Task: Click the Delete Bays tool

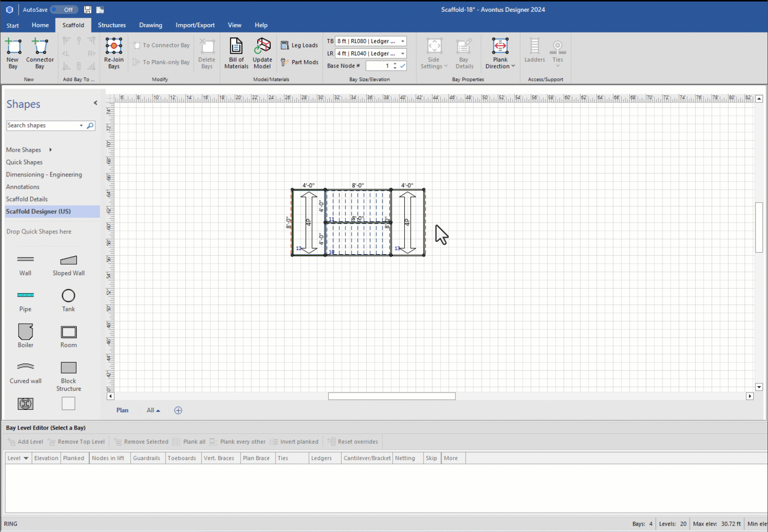Action: click(207, 53)
